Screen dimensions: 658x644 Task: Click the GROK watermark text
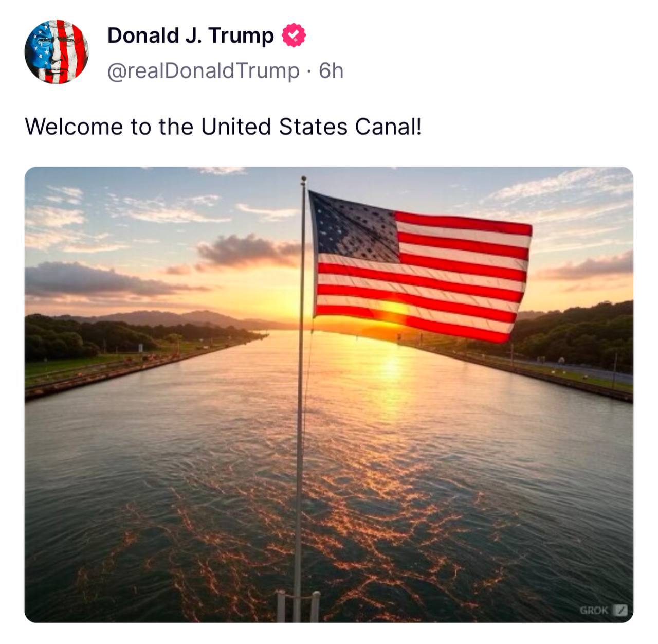click(594, 610)
